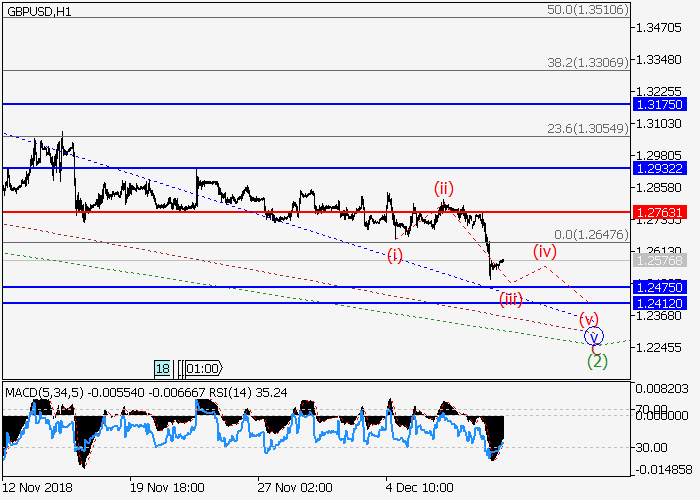Image resolution: width=700 pixels, height=500 pixels.
Task: Click the blue 1.29322 price tag
Action: pyautogui.click(x=660, y=168)
